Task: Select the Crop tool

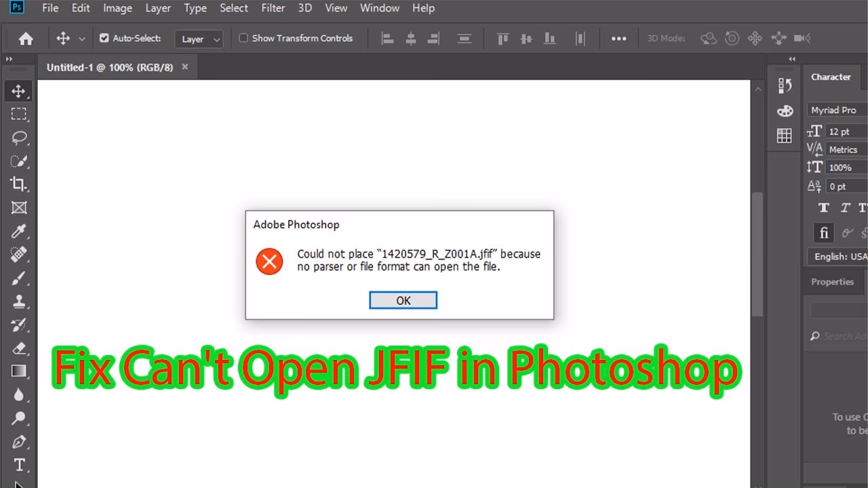Action: click(19, 184)
